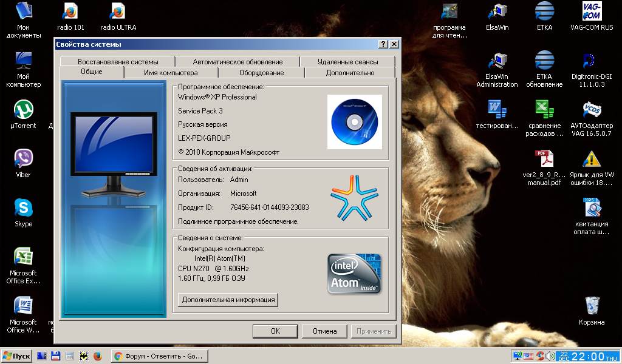Viewport: 622px width, 364px height.
Task: Open Firefox from the quick launch bar
Action: (x=97, y=356)
